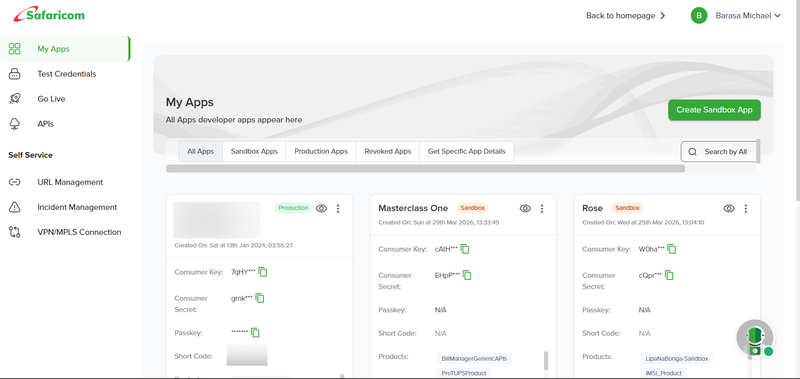The image size is (800, 379).
Task: Click BillManagerGenericAPIs product tag
Action: (x=474, y=359)
